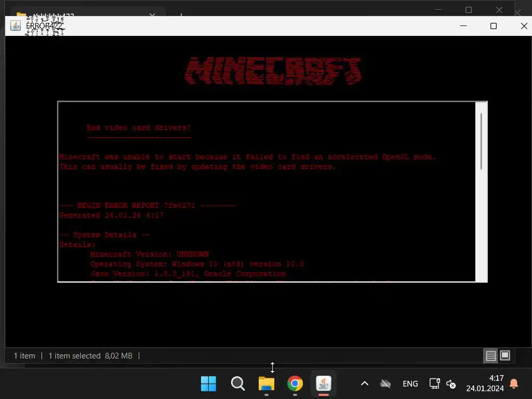Click the line about updating video card drivers

click(x=197, y=167)
